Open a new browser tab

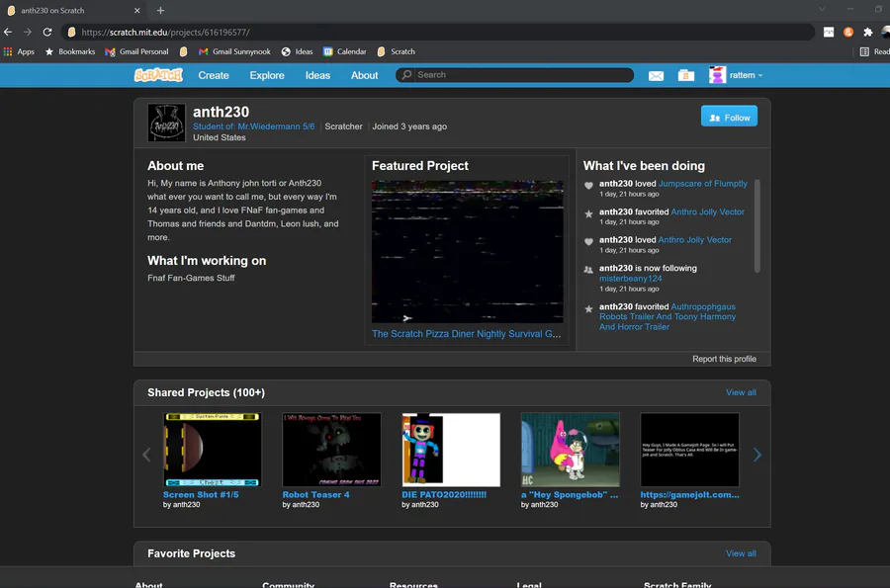(160, 10)
